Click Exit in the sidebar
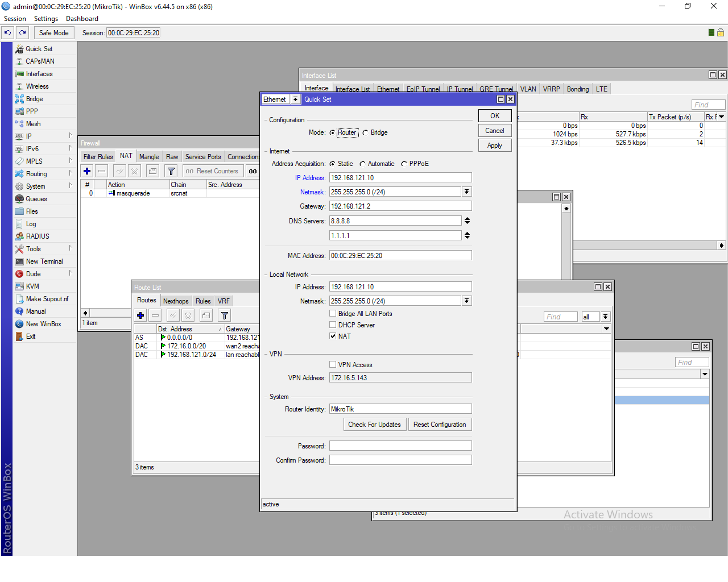This screenshot has height=582, width=728. tap(31, 336)
